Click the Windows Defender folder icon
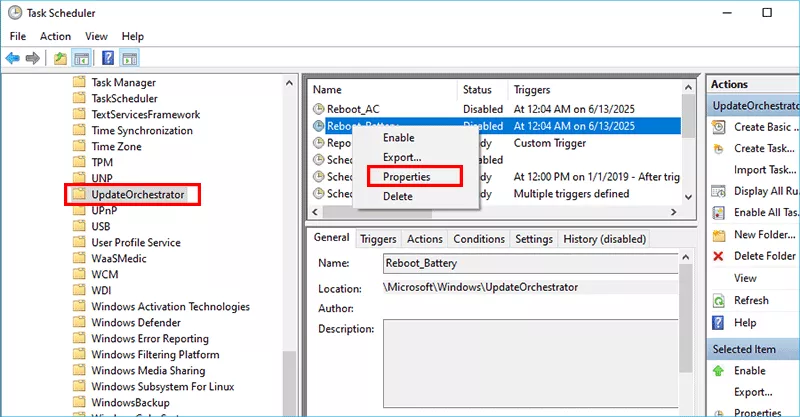Screen dimensions: 800x417 (79, 322)
